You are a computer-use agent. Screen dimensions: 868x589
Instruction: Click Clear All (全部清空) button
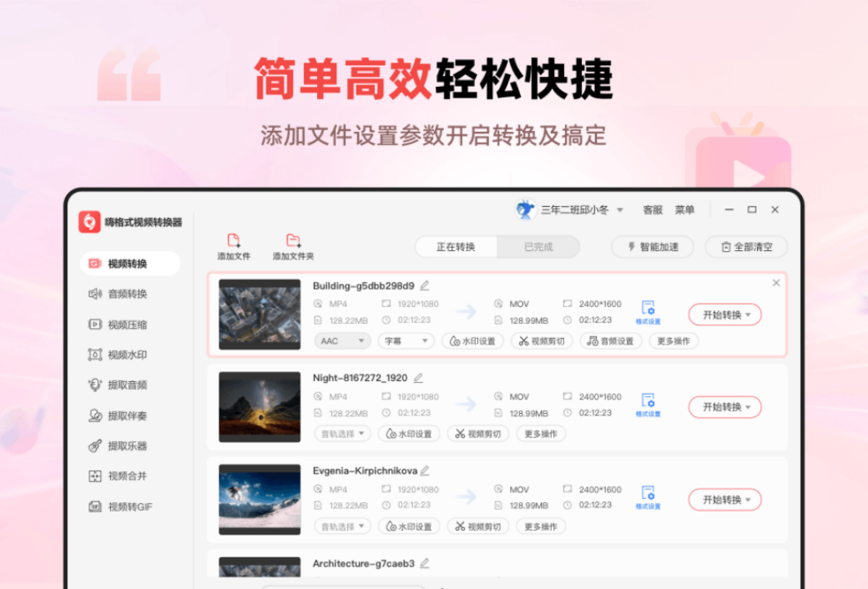click(x=746, y=247)
